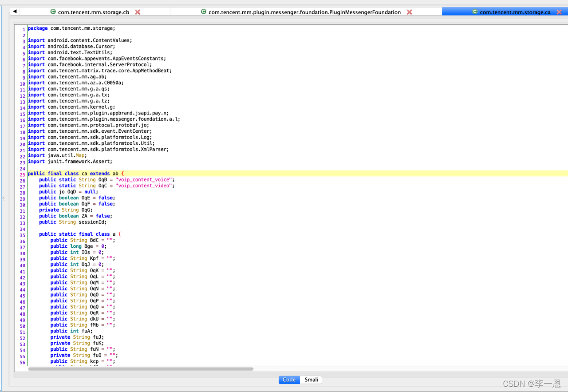568x392 pixels.
Task: Click 'boolean ZA = false' line
Action: pos(76,216)
